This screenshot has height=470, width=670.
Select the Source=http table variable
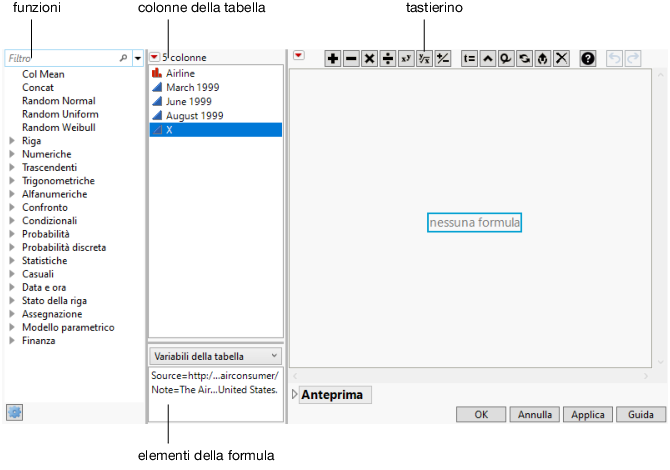pos(215,376)
